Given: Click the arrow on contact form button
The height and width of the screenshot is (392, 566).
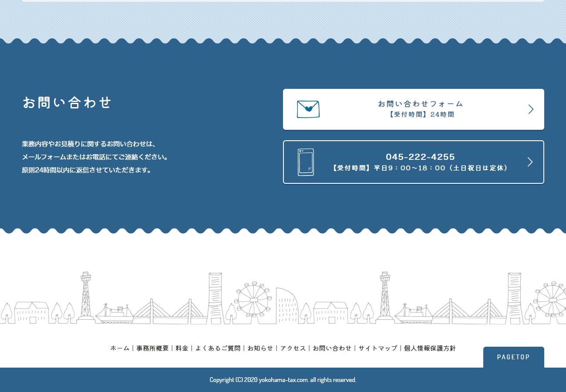Looking at the screenshot, I should [x=530, y=109].
